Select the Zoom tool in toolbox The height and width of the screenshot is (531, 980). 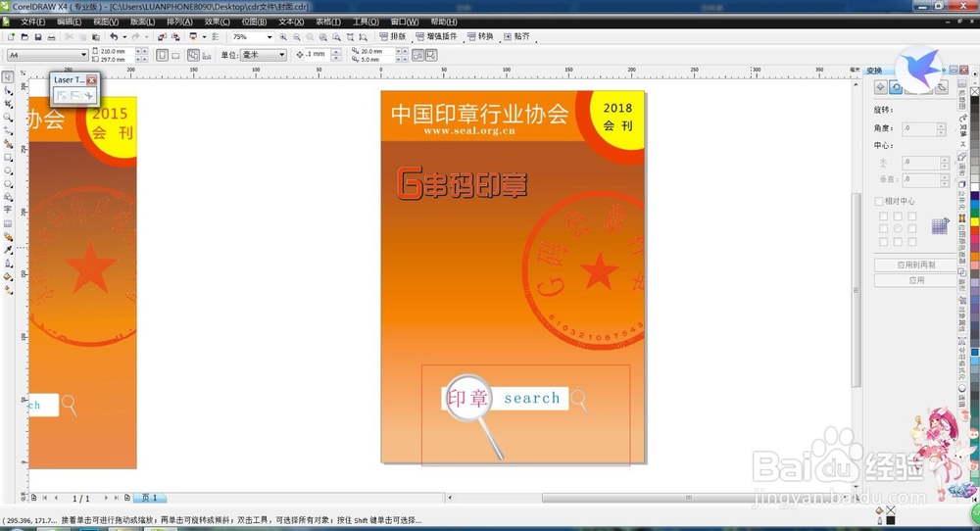click(8, 118)
